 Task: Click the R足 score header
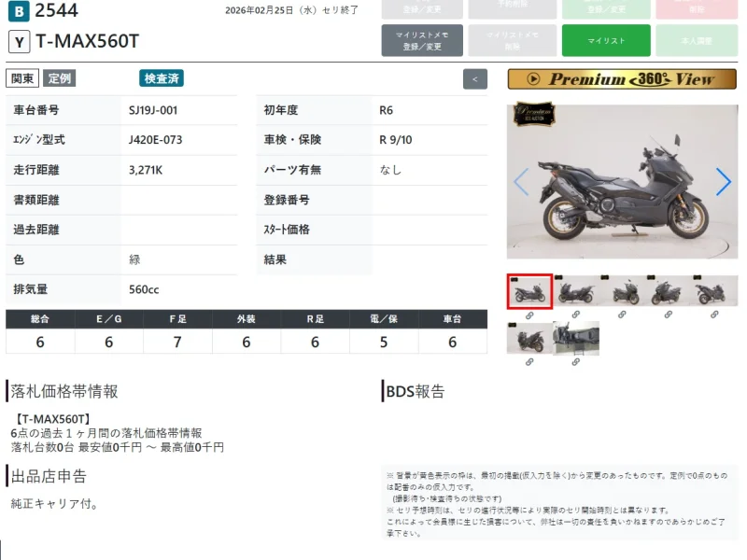point(315,319)
